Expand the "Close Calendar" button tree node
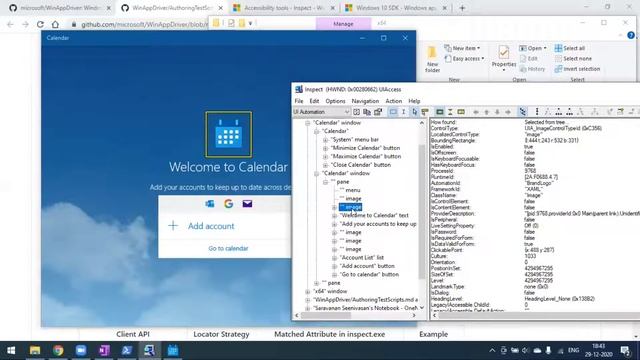The width and height of the screenshot is (640, 360). pyautogui.click(x=325, y=165)
